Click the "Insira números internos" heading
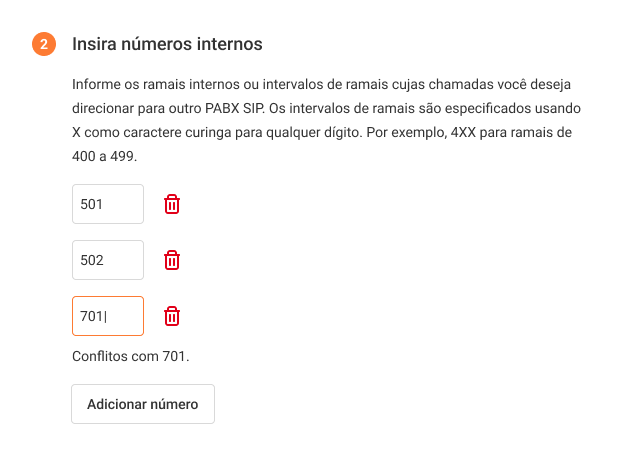This screenshot has width=624, height=456. (167, 45)
